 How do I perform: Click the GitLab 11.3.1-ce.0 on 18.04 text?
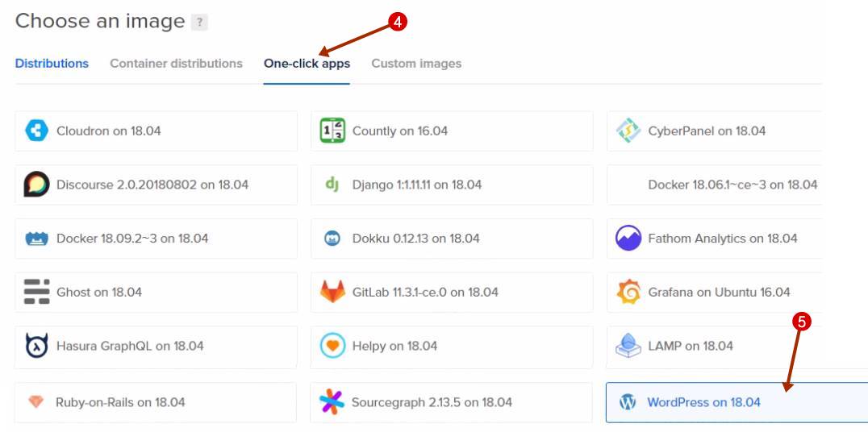tap(425, 292)
